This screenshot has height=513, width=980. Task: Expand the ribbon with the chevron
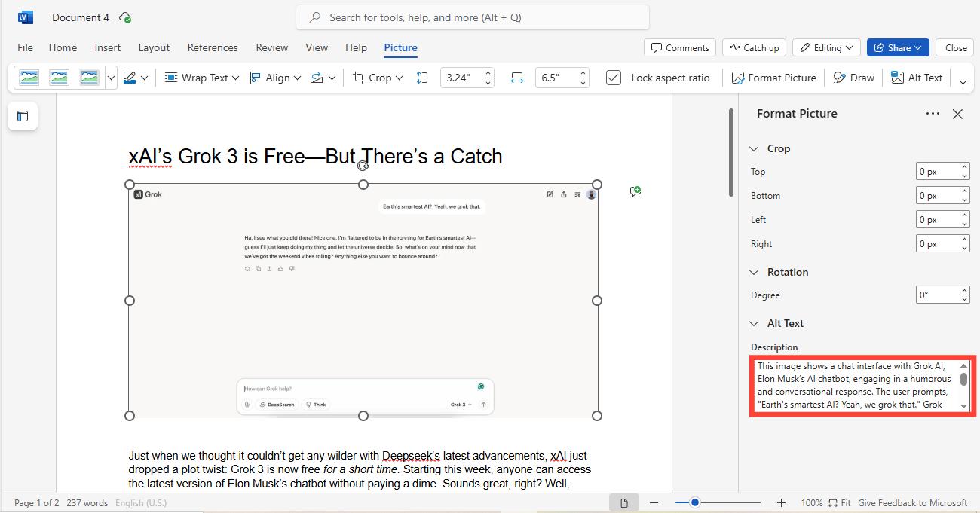click(963, 81)
